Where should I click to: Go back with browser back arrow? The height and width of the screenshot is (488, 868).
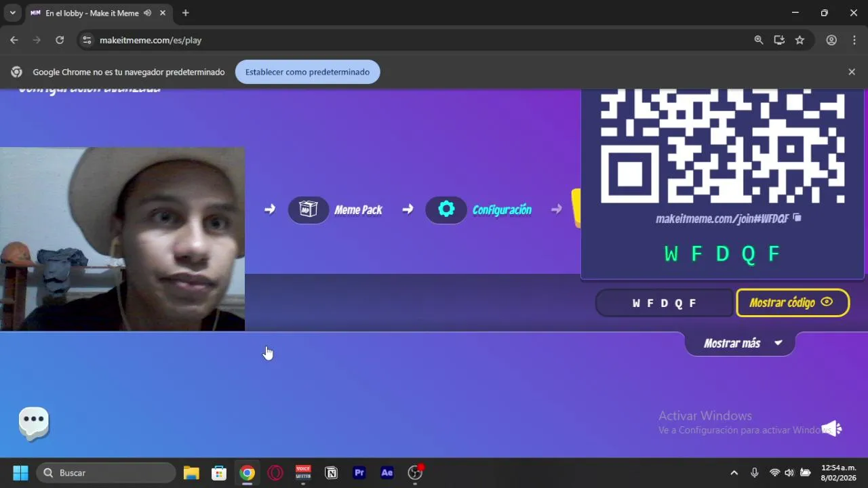[x=14, y=40]
